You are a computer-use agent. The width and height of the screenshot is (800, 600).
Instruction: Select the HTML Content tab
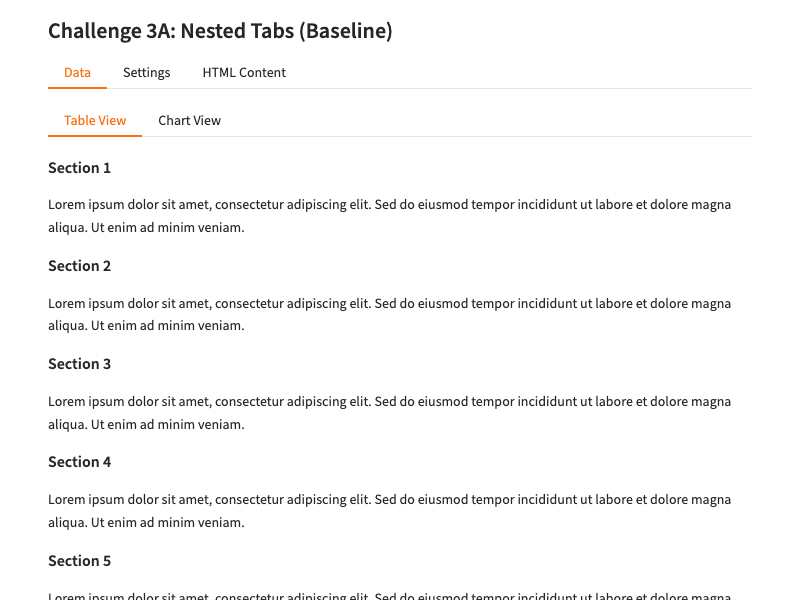(x=244, y=73)
